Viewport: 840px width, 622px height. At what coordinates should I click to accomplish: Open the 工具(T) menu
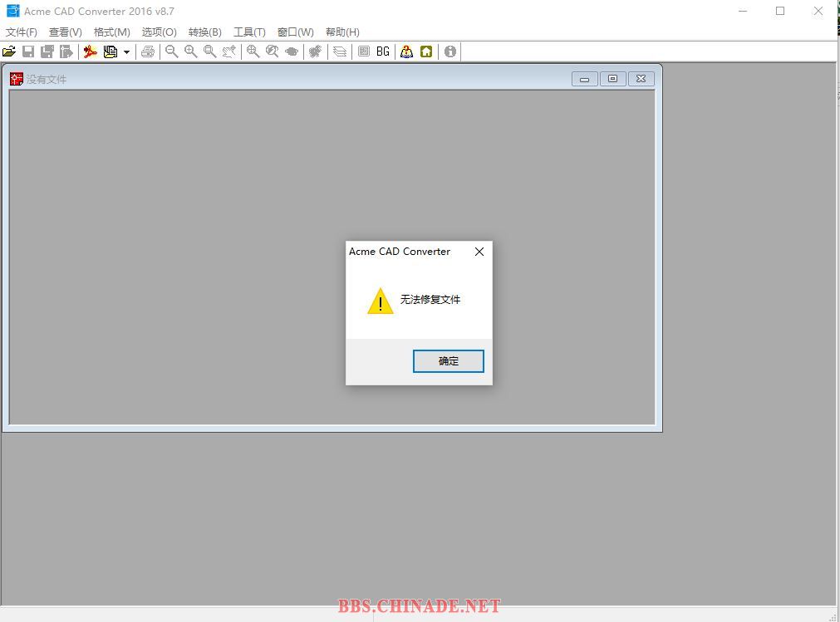click(249, 32)
